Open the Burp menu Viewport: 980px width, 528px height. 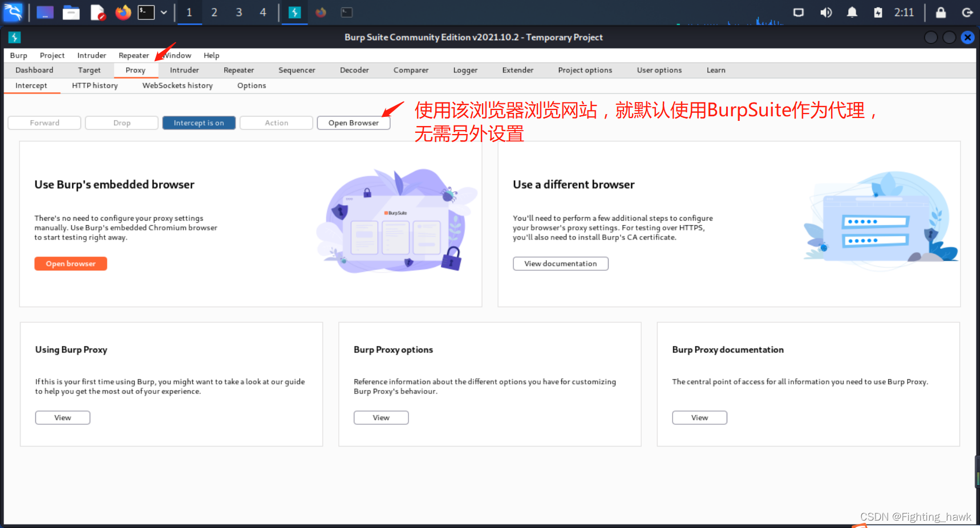[x=19, y=55]
